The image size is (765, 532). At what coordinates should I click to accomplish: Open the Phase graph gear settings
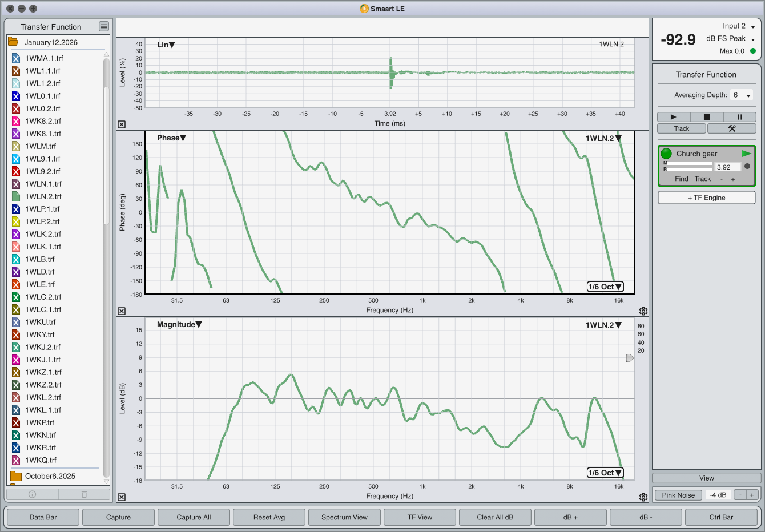pos(643,311)
